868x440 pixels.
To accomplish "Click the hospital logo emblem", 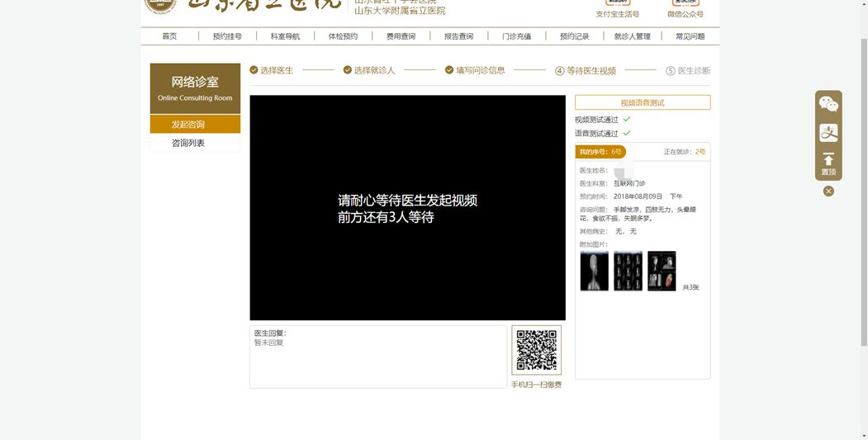I will [x=160, y=4].
